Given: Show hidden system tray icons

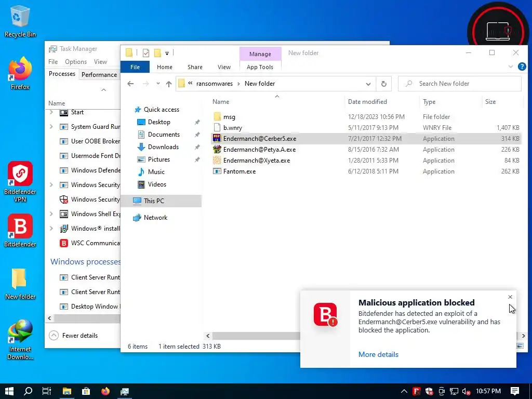Looking at the screenshot, I should [x=404, y=391].
